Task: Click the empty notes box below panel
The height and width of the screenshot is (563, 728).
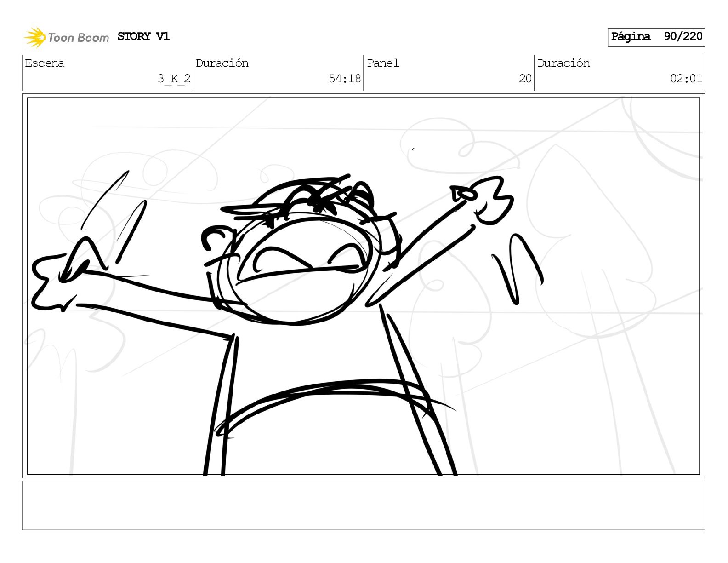Action: [364, 506]
